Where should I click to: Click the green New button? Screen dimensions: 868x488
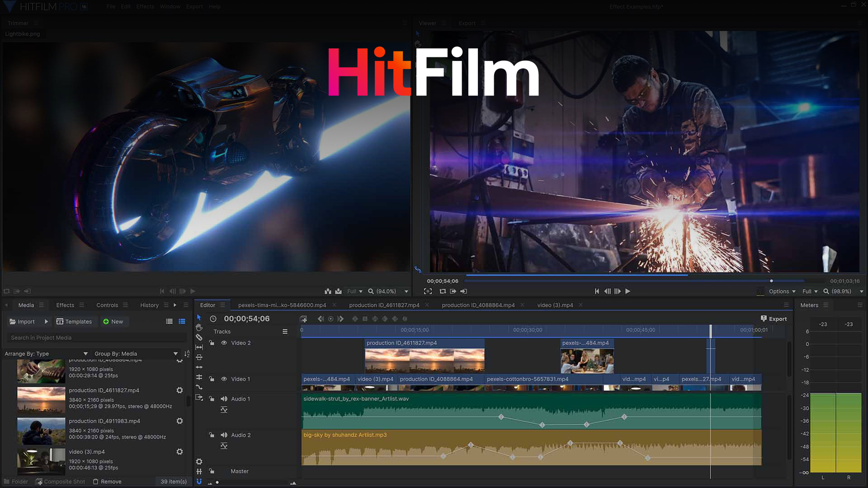click(113, 321)
